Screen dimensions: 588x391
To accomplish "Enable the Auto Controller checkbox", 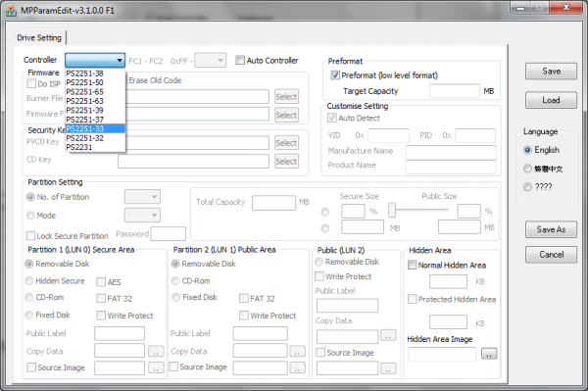I will [240, 60].
